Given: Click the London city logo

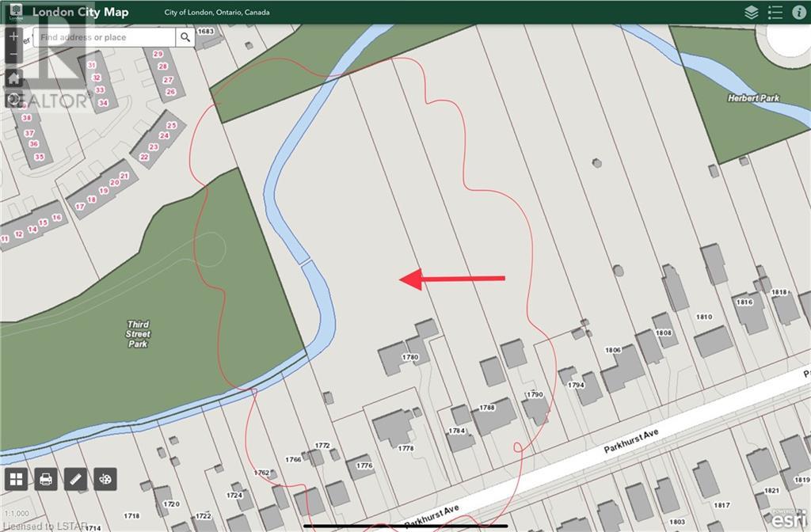Looking at the screenshot, I should pyautogui.click(x=15, y=12).
